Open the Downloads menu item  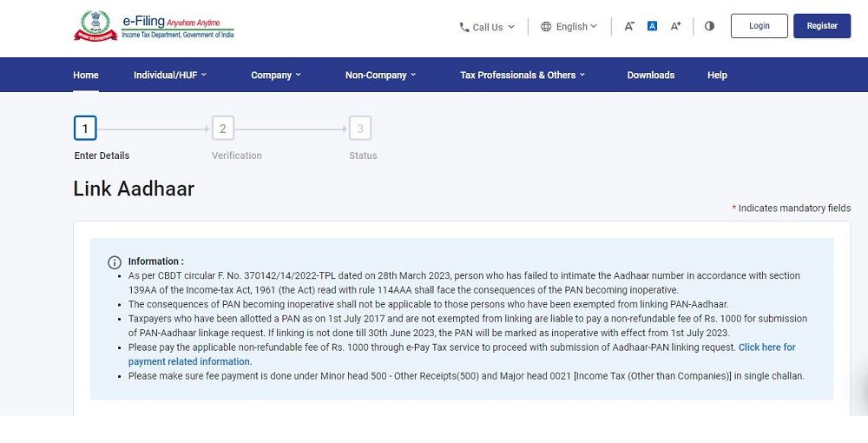point(650,75)
